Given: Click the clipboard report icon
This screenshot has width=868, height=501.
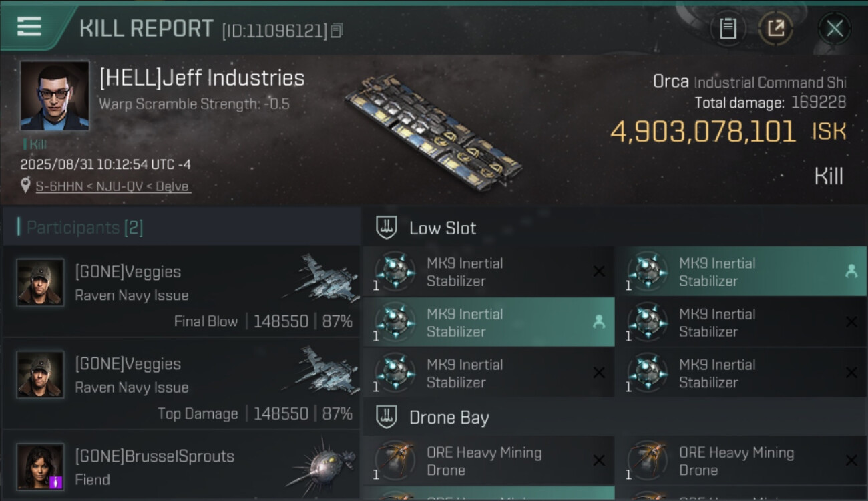Looking at the screenshot, I should (728, 28).
